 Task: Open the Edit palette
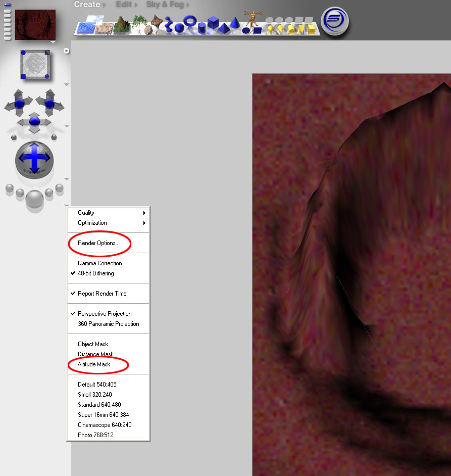click(124, 5)
